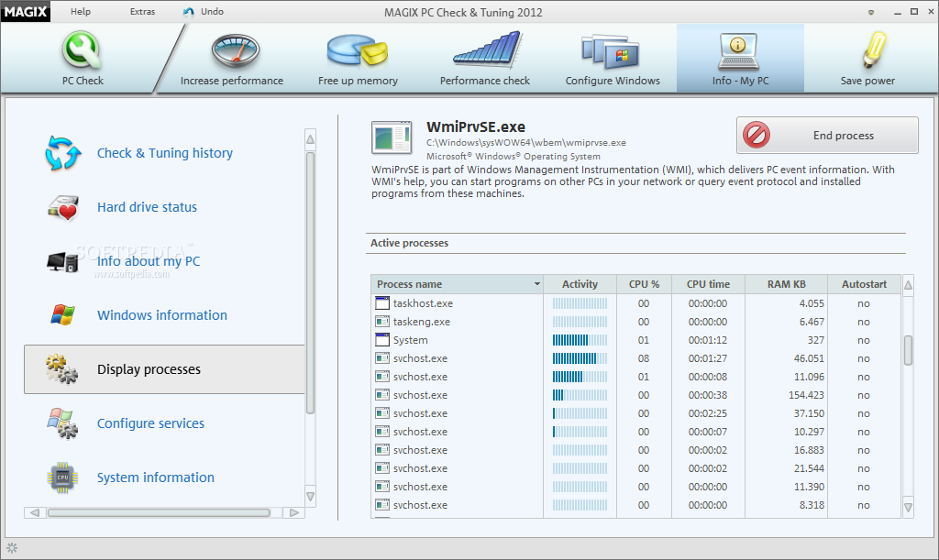Image resolution: width=939 pixels, height=560 pixels.
Task: Open the Help menu
Action: (x=81, y=11)
